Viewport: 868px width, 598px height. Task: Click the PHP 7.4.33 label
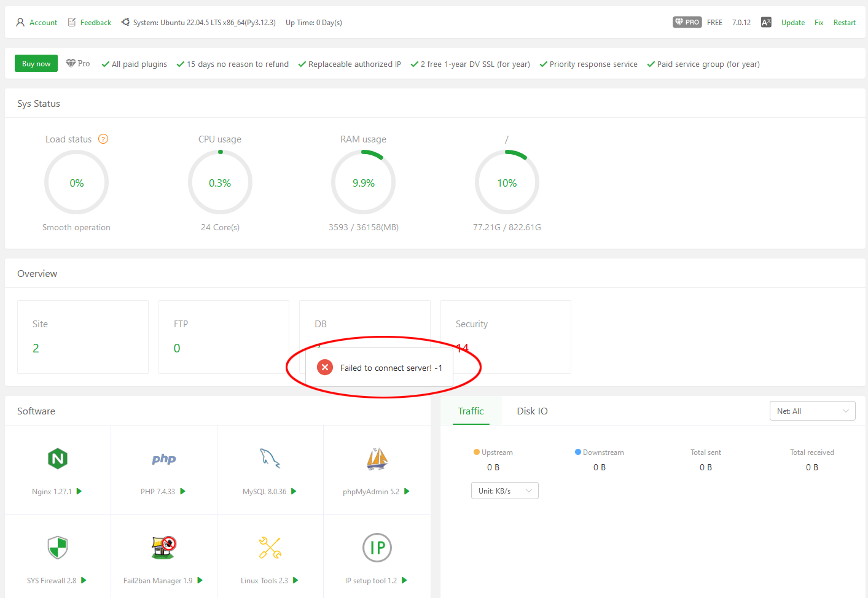[158, 492]
